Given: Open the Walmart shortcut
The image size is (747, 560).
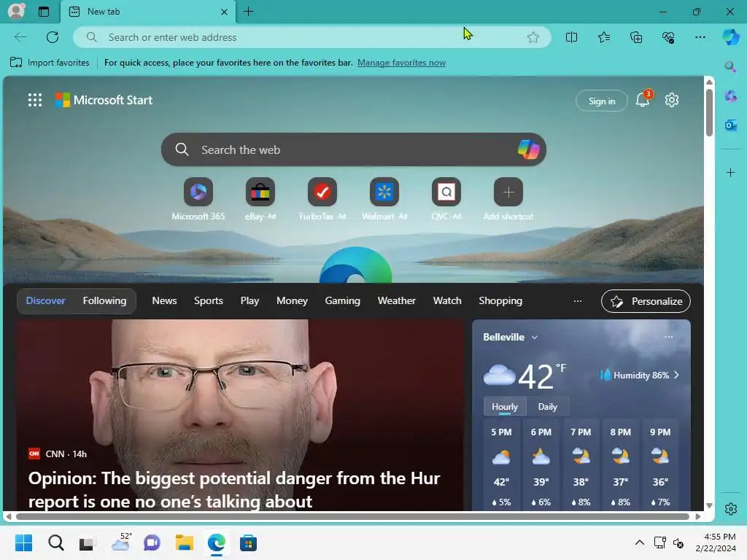Looking at the screenshot, I should point(384,200).
